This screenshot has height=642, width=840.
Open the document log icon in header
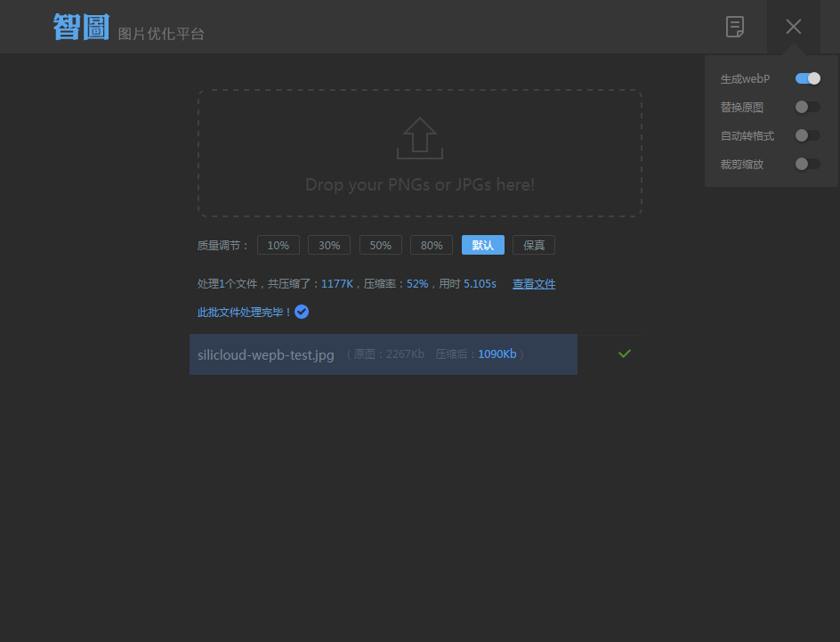point(734,27)
